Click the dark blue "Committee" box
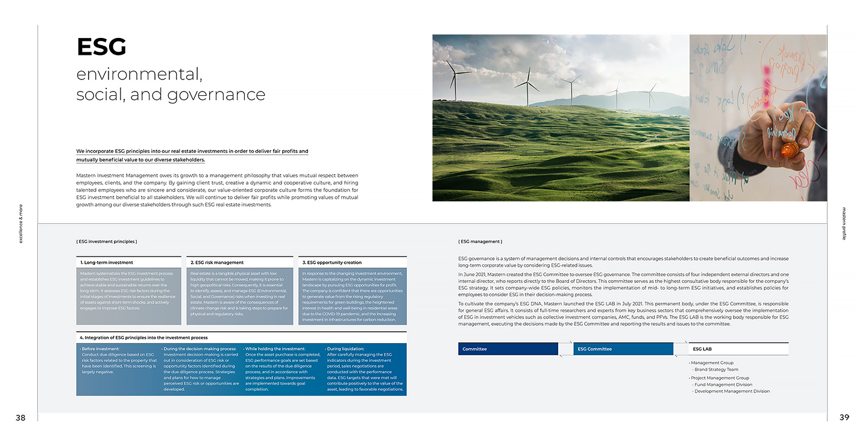The height and width of the screenshot is (448, 868). (x=508, y=349)
